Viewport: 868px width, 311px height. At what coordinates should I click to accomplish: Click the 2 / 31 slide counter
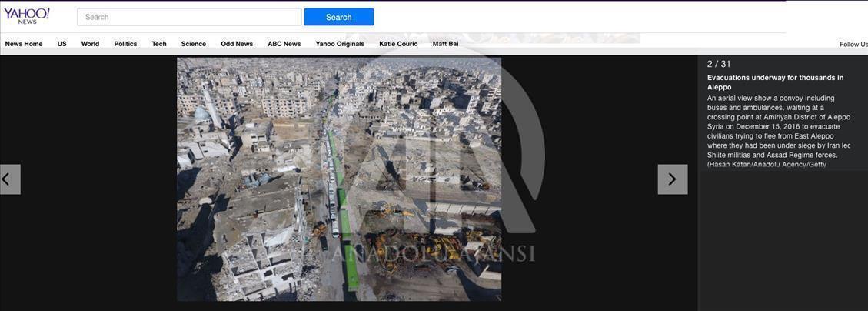719,64
